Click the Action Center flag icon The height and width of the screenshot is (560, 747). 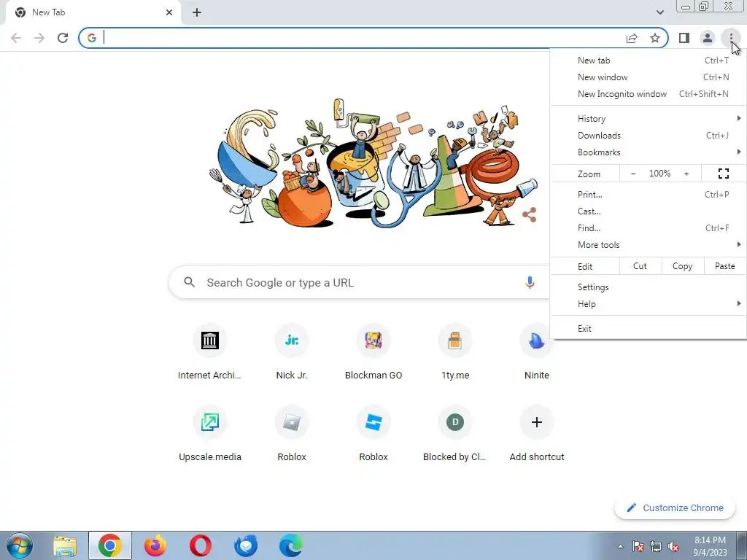(x=638, y=546)
